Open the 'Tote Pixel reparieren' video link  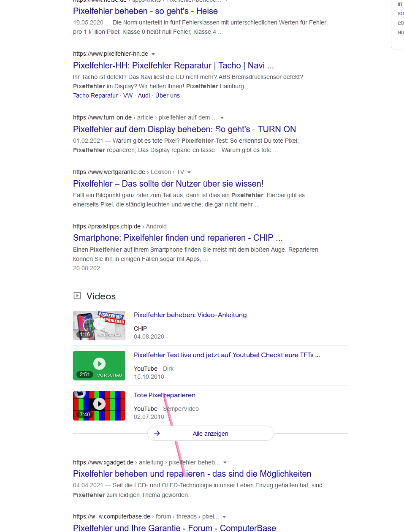click(x=165, y=395)
